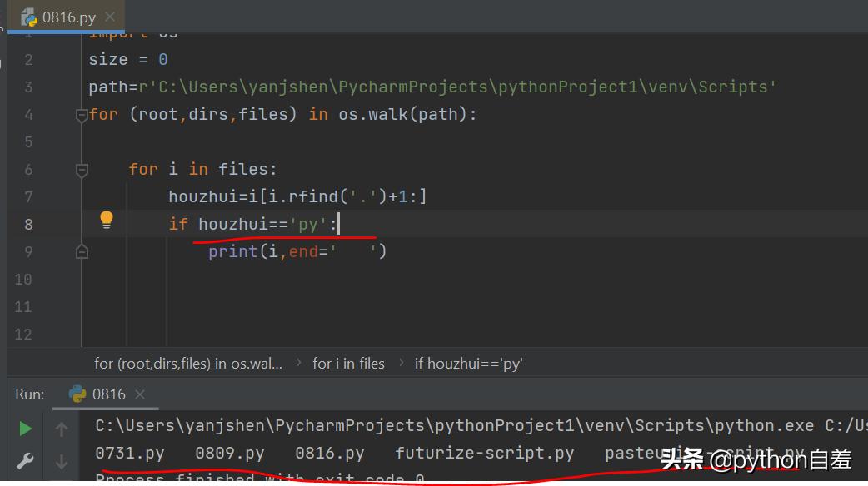Close the 0816.py editor tab

112,17
